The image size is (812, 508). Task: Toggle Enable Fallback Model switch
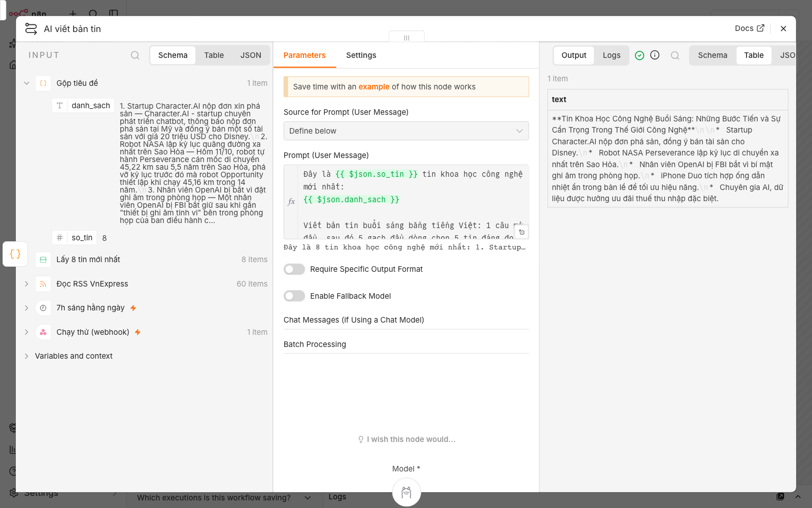294,296
